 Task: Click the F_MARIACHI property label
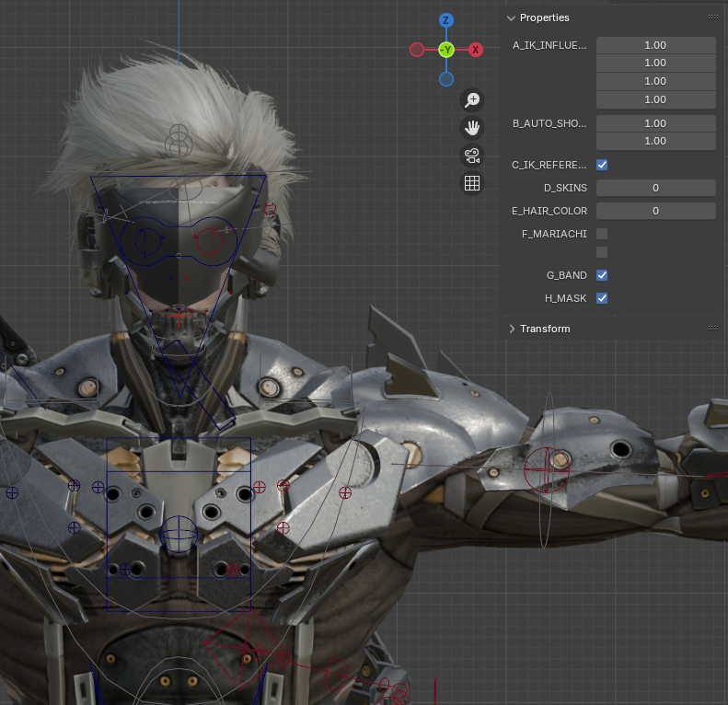[554, 234]
